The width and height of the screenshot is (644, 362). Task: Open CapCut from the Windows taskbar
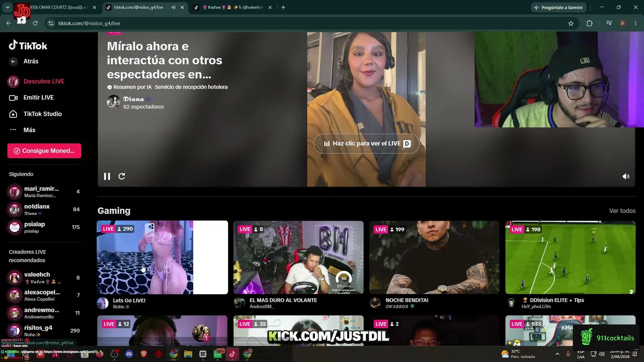(x=203, y=354)
